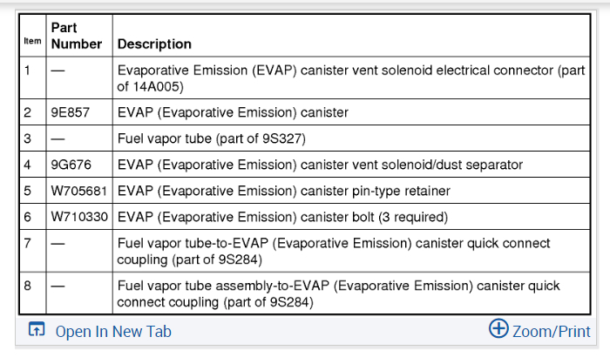Click the EVAP canister bolt description
The width and height of the screenshot is (610, 364).
tap(281, 216)
